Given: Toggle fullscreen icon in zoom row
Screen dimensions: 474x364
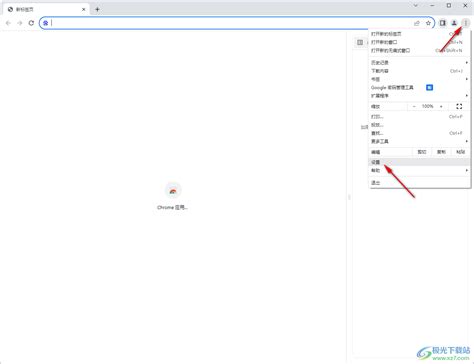Looking at the screenshot, I should 459,106.
